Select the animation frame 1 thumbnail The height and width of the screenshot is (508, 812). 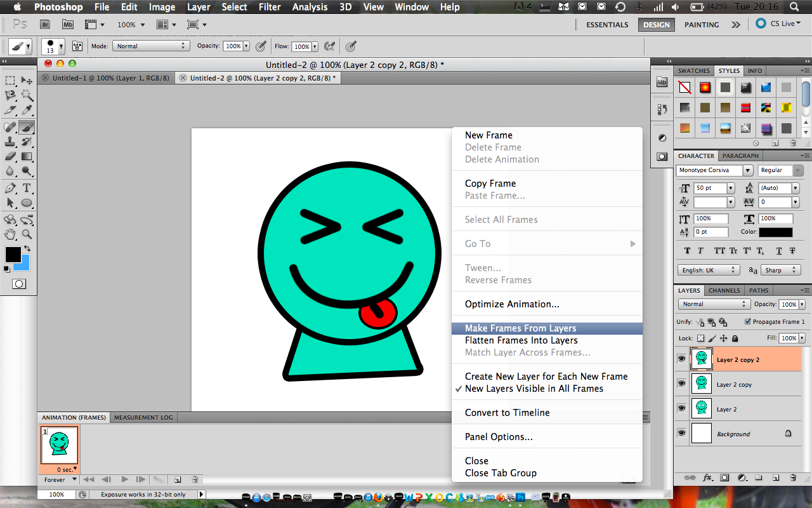(x=59, y=446)
